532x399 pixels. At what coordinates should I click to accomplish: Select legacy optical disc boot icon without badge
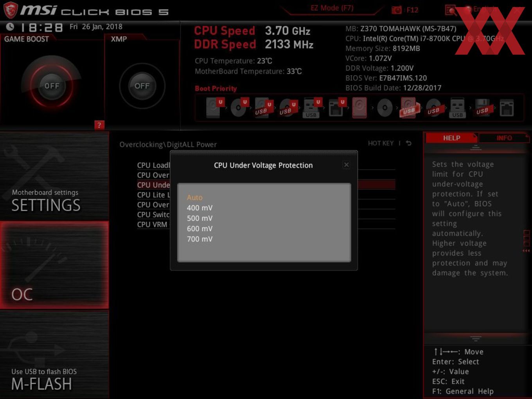click(x=385, y=108)
